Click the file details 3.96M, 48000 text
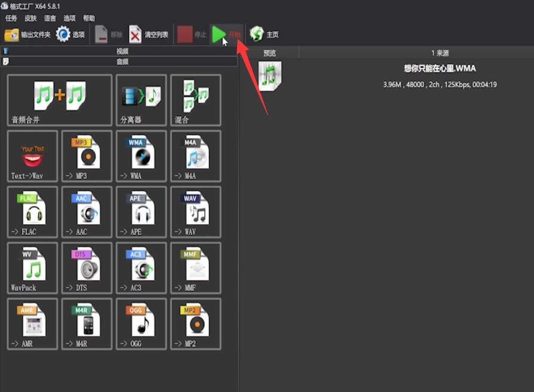The image size is (534, 392). tap(440, 85)
